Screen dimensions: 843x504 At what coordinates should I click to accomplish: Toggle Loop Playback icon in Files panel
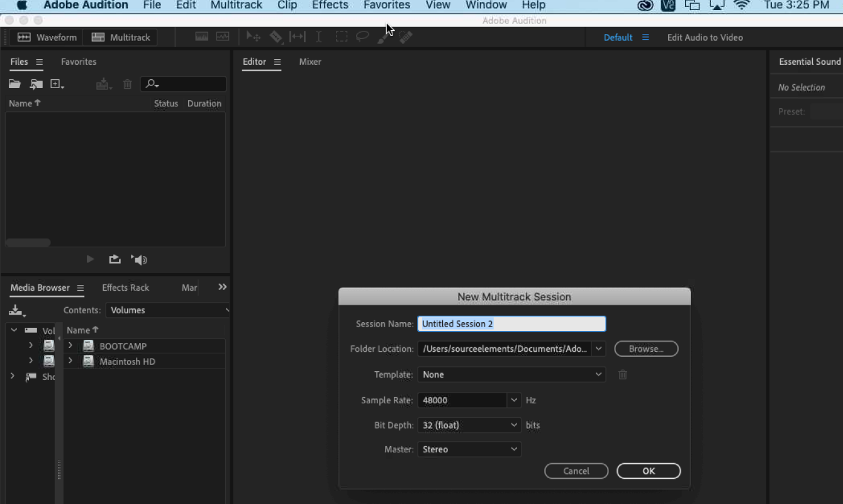[x=114, y=260]
